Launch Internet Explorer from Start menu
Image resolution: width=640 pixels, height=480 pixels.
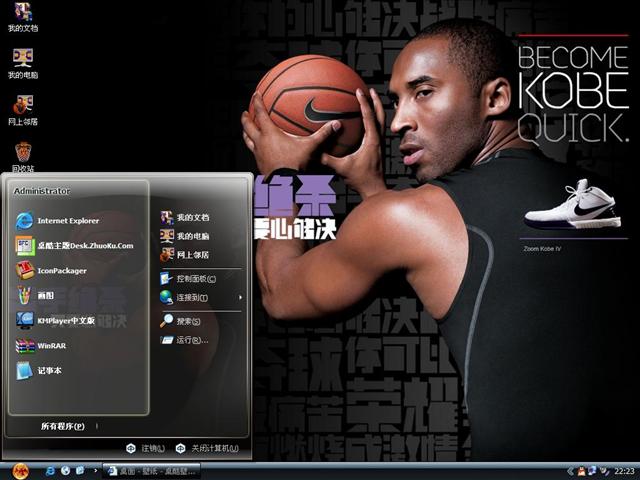[x=57, y=221]
